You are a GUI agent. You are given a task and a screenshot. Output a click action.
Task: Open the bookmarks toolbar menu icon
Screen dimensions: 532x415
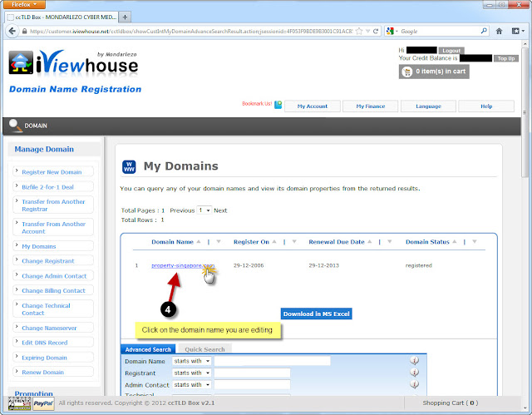518,32
